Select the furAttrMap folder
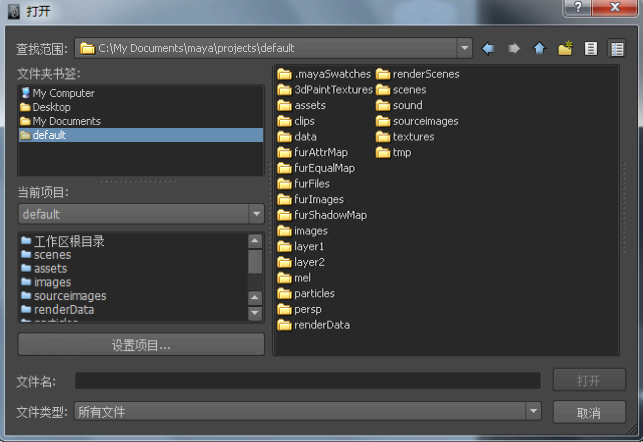The width and height of the screenshot is (643, 442). click(x=312, y=153)
